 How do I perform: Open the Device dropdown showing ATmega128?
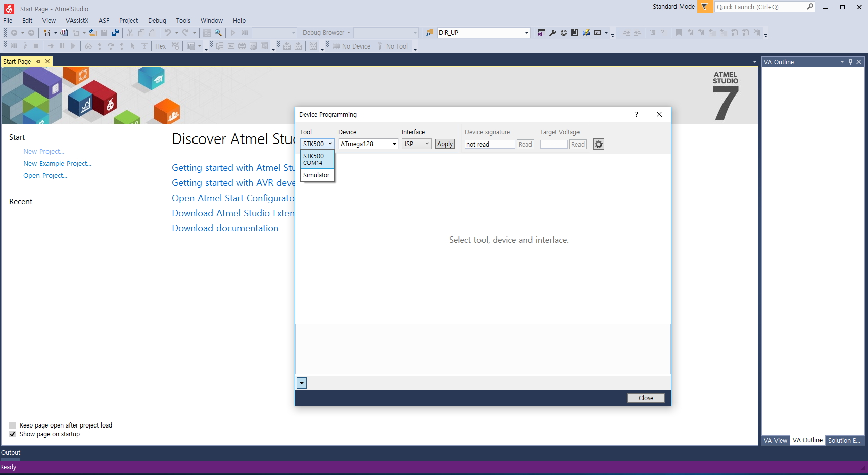coord(368,144)
